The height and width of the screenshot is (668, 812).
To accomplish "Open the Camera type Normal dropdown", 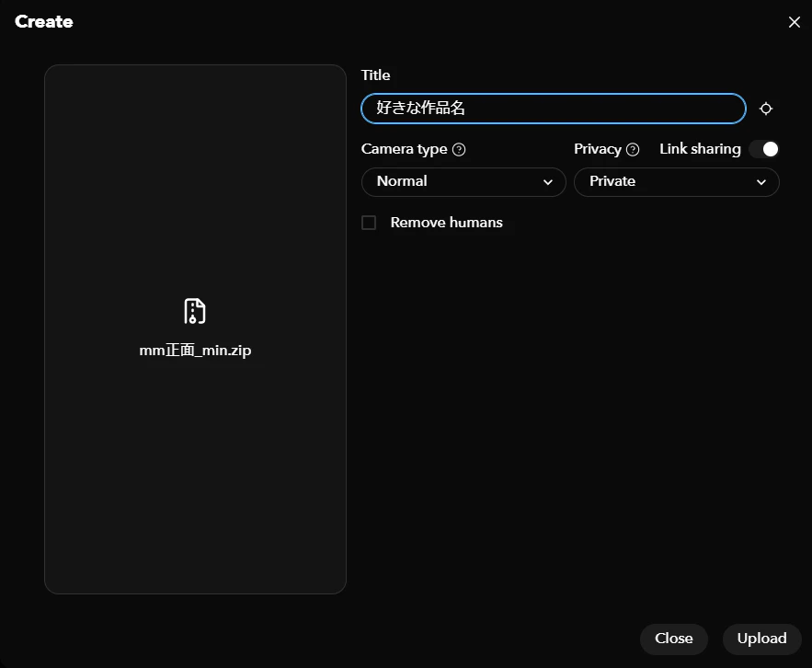I will [x=463, y=182].
